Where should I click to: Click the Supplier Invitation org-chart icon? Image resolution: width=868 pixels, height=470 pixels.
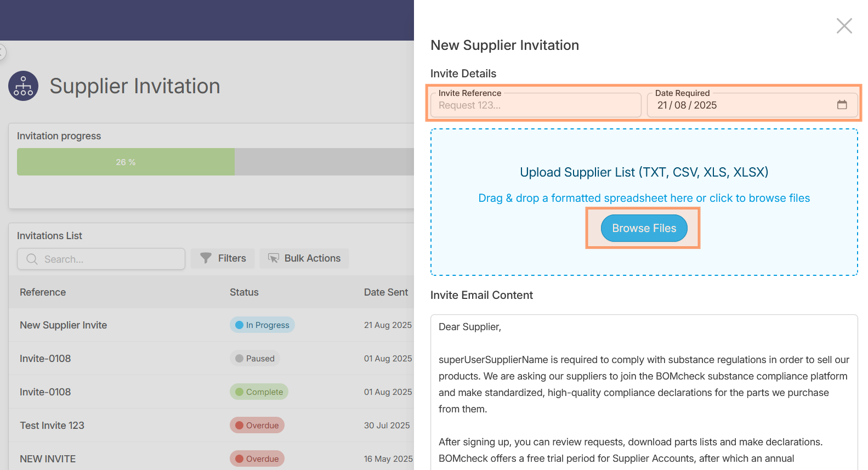(x=24, y=86)
